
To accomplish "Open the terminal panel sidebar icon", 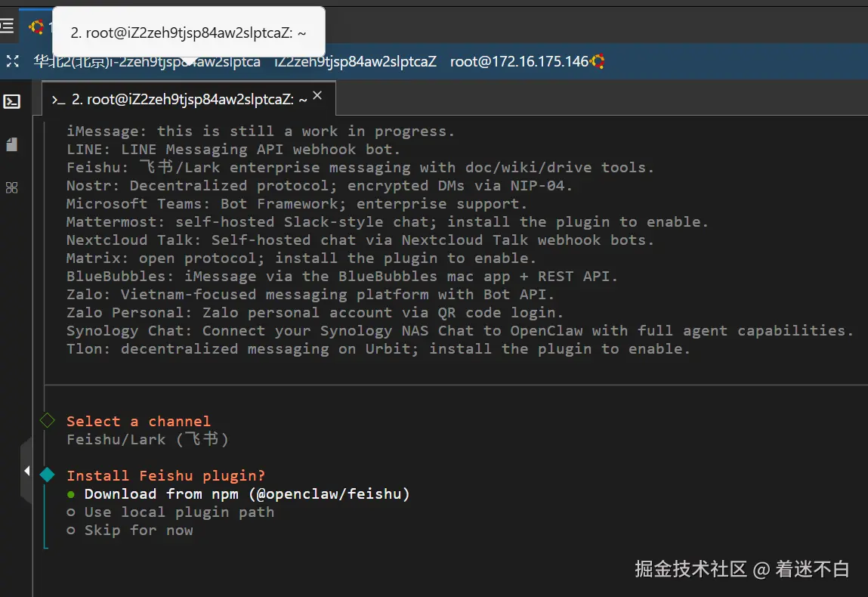I will point(11,101).
